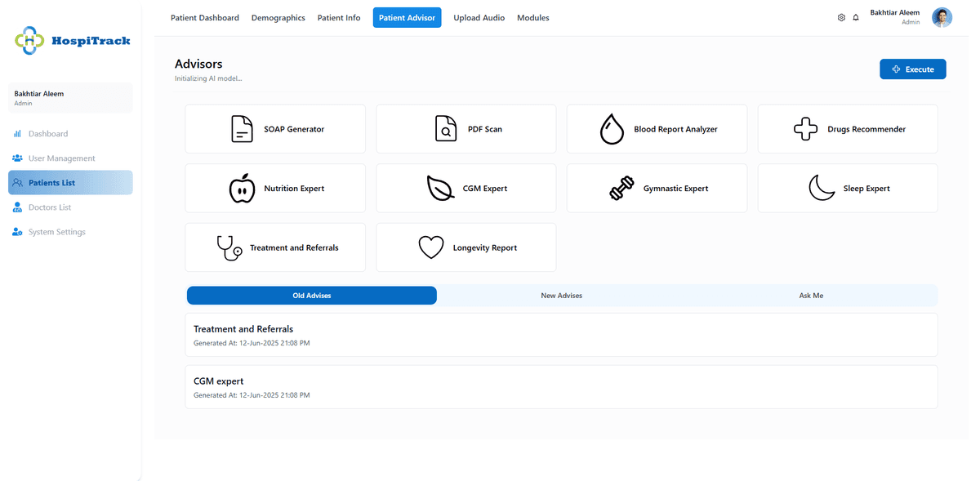Select the Longevity Report label
The width and height of the screenshot is (980, 481).
(485, 247)
